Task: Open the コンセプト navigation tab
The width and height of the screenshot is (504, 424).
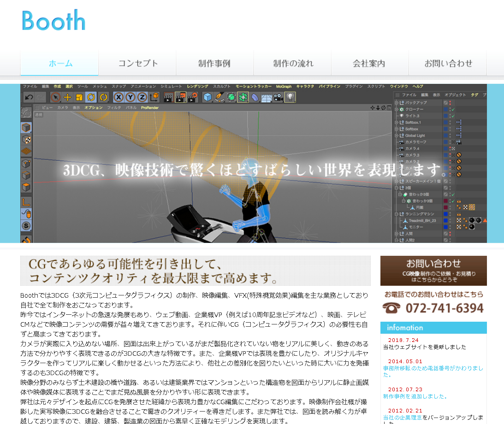Action: [x=137, y=63]
